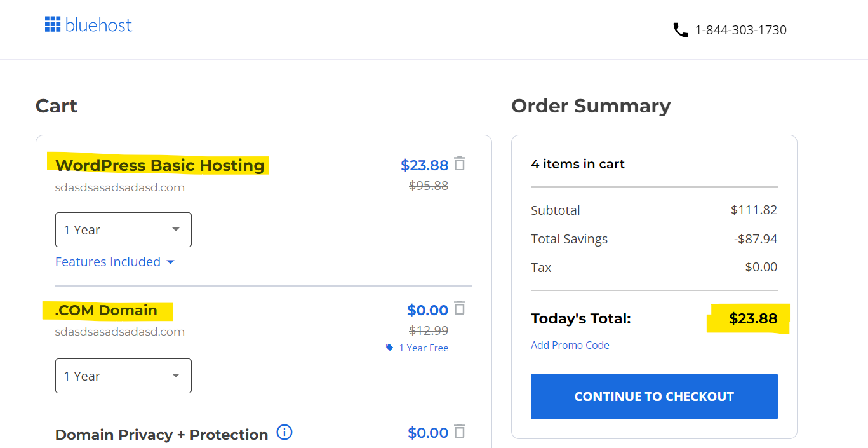Open the .COM Domain 1 Year dropdown
This screenshot has height=448, width=868.
[x=123, y=376]
